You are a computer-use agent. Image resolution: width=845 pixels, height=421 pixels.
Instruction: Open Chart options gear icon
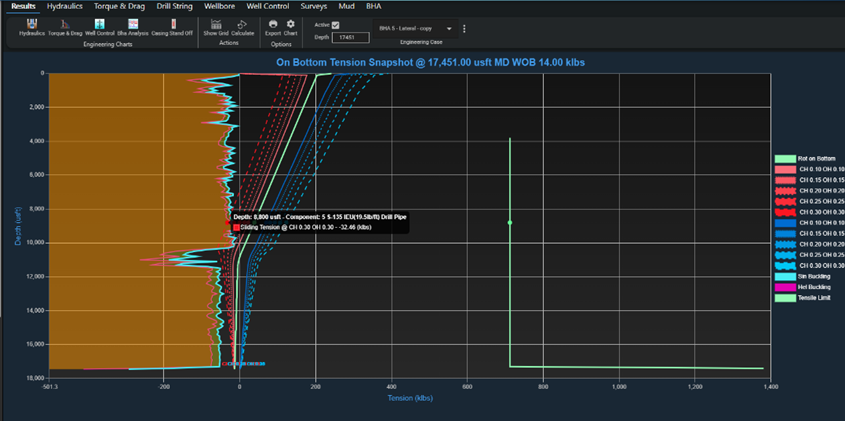[291, 24]
